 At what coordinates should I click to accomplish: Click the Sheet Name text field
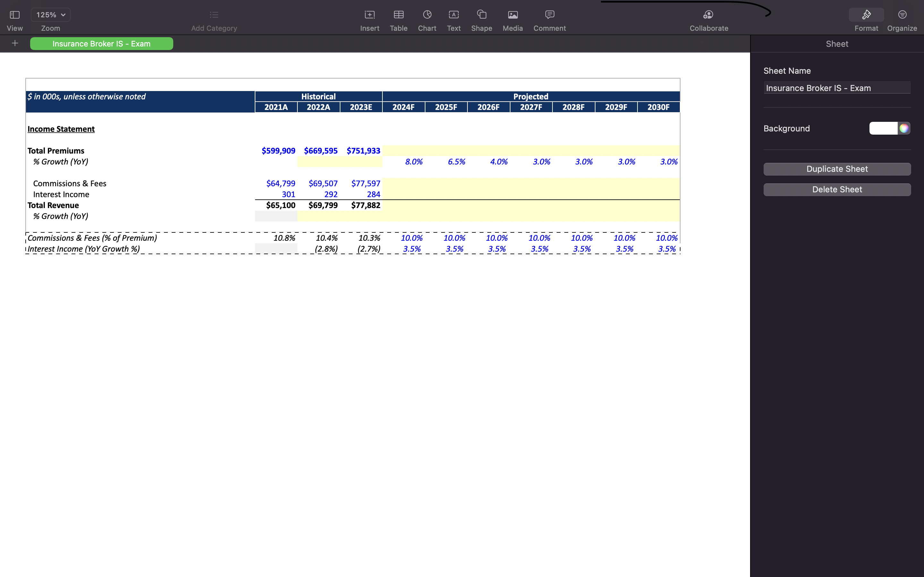click(837, 88)
